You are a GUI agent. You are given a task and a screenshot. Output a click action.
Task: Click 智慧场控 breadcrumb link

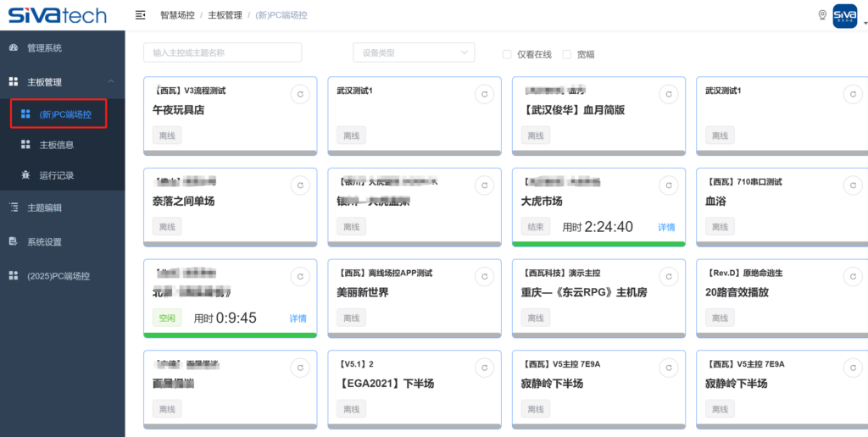click(175, 15)
